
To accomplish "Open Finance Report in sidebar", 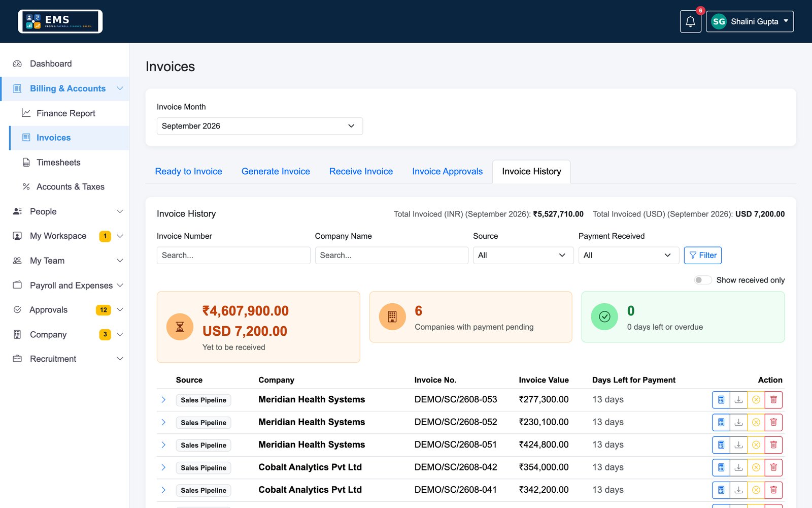I will (x=69, y=113).
